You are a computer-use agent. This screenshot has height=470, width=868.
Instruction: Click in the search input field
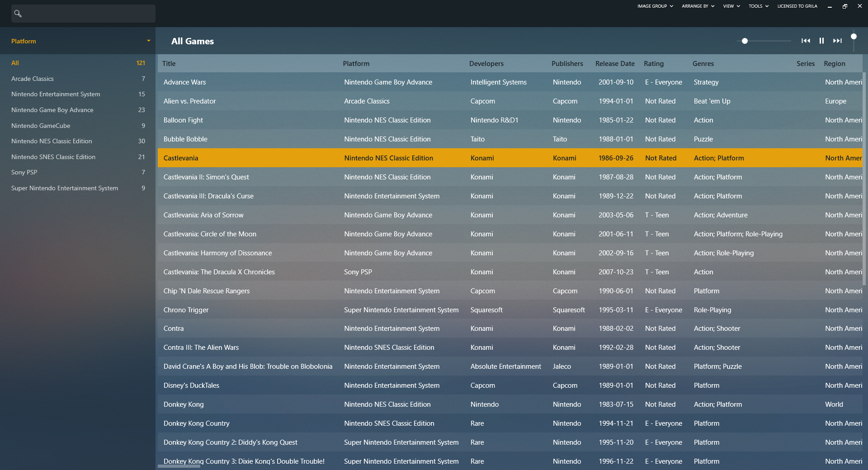click(83, 14)
